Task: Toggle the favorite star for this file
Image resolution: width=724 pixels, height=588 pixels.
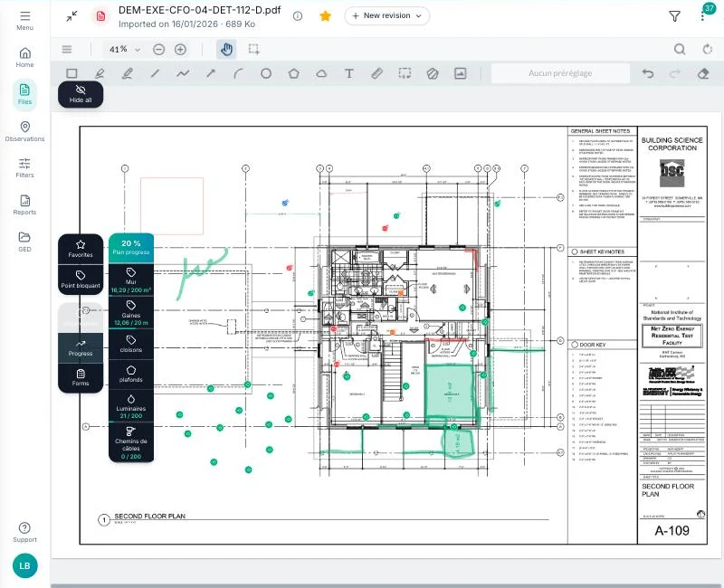Action: pyautogui.click(x=325, y=16)
